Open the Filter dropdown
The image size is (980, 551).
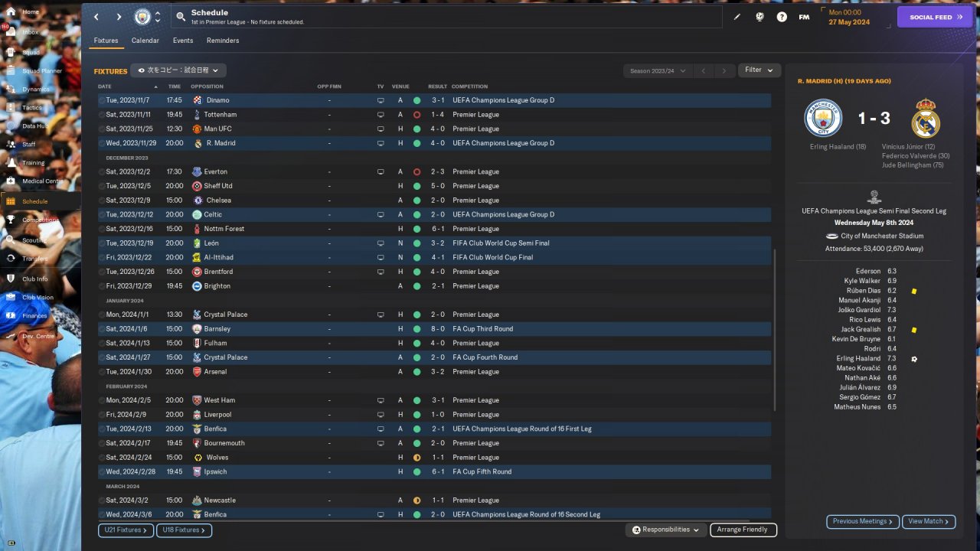[759, 70]
